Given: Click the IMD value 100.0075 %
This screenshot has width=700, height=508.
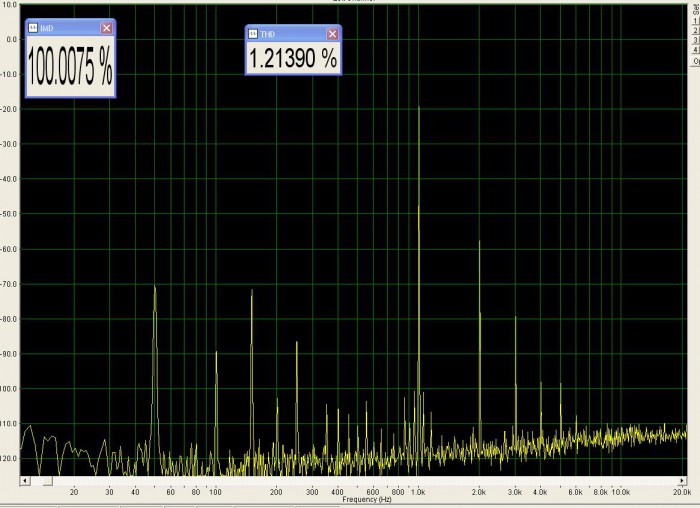Looking at the screenshot, I should click(70, 66).
